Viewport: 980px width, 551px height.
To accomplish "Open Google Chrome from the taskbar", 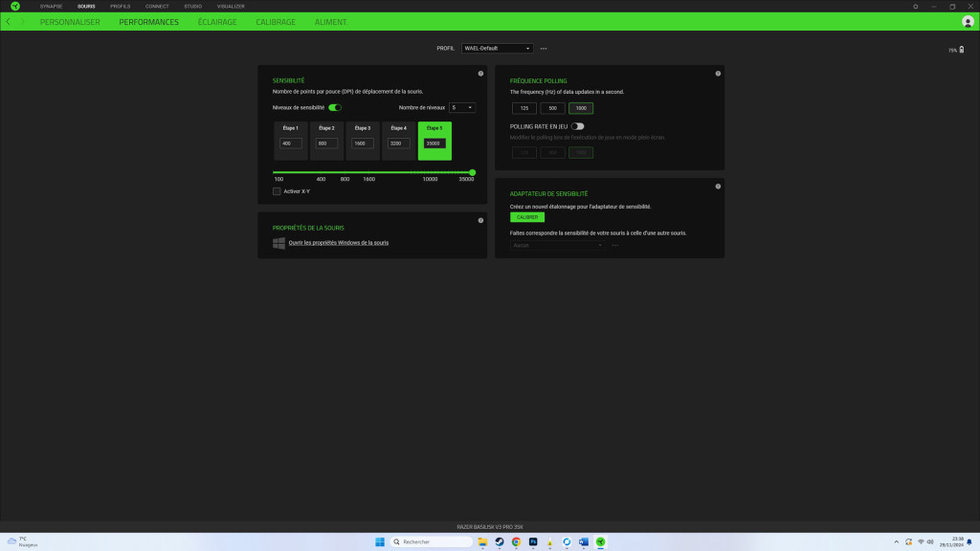I will pyautogui.click(x=516, y=541).
